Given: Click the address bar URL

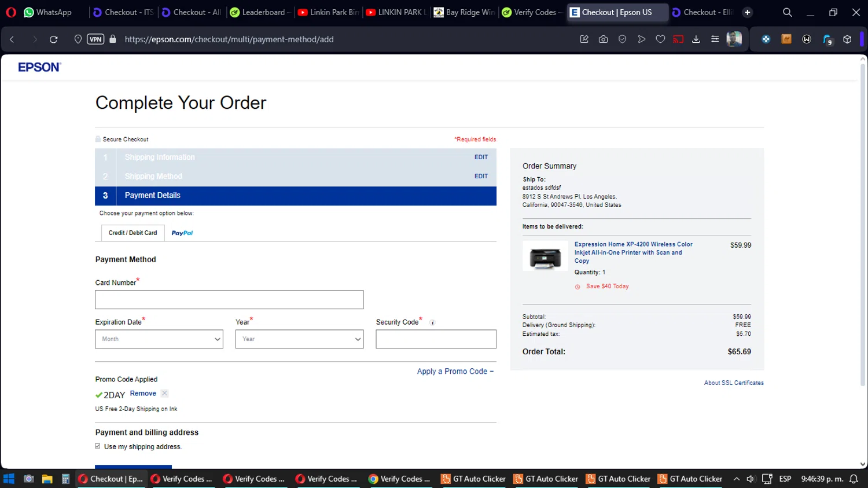Looking at the screenshot, I should click(x=229, y=39).
